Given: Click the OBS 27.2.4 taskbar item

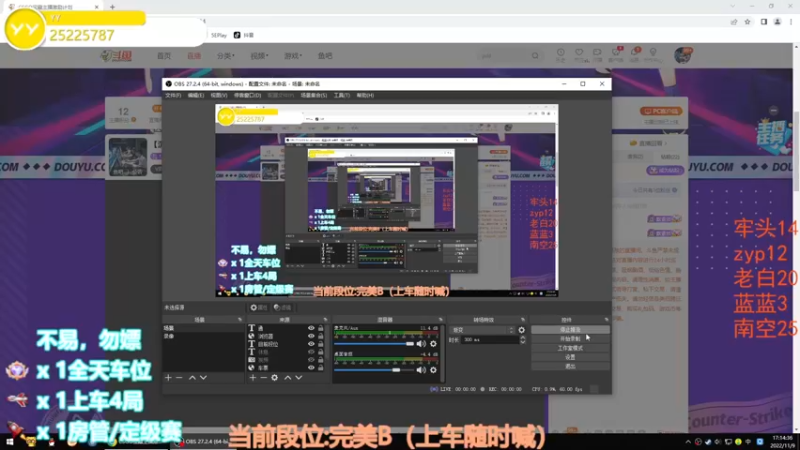Looking at the screenshot, I should click(x=203, y=442).
